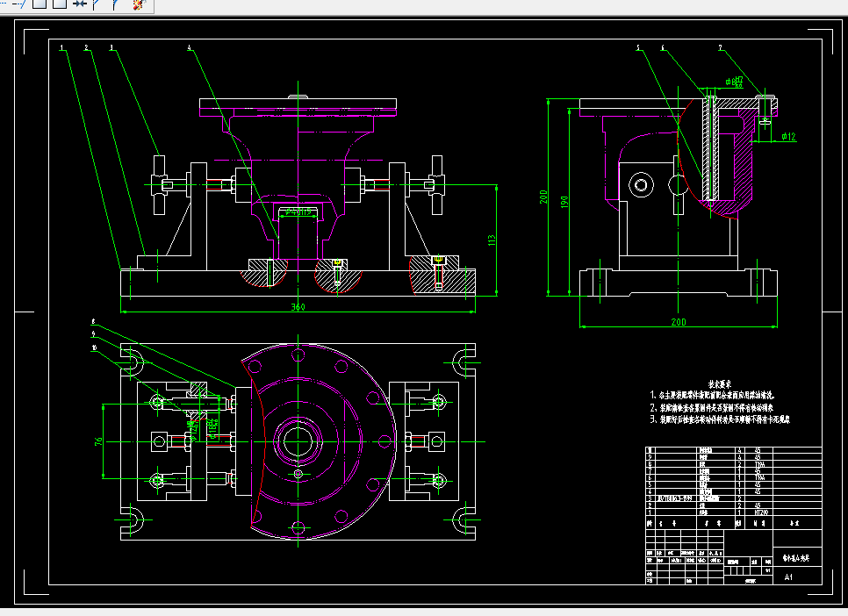Click technical requirement line 2 text
Image resolution: width=848 pixels, height=616 pixels.
point(712,408)
